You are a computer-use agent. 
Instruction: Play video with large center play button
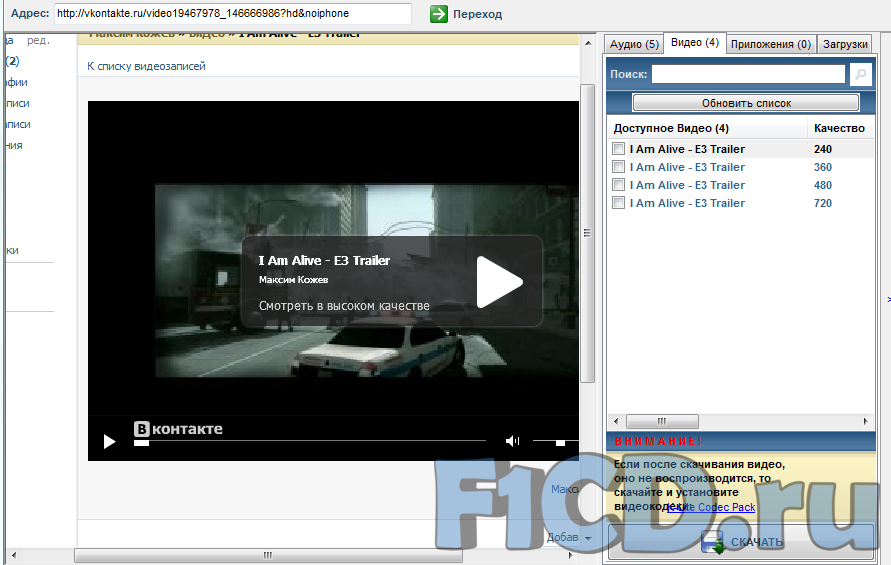[499, 282]
